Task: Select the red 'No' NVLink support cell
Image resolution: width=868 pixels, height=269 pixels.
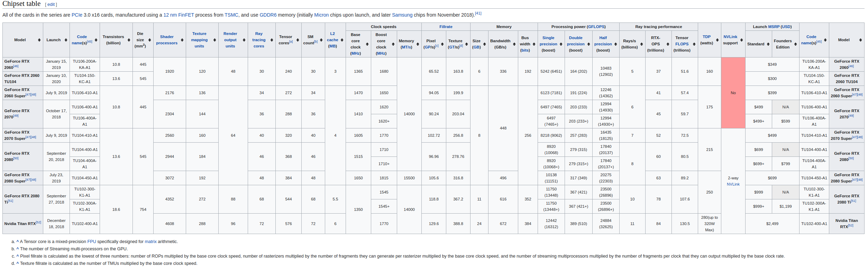Action: tap(733, 93)
